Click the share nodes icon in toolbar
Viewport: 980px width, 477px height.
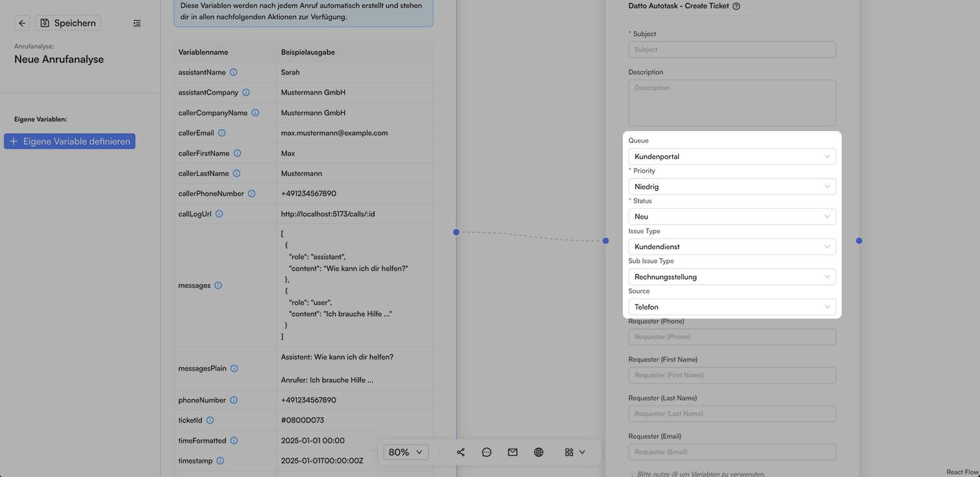pos(460,452)
